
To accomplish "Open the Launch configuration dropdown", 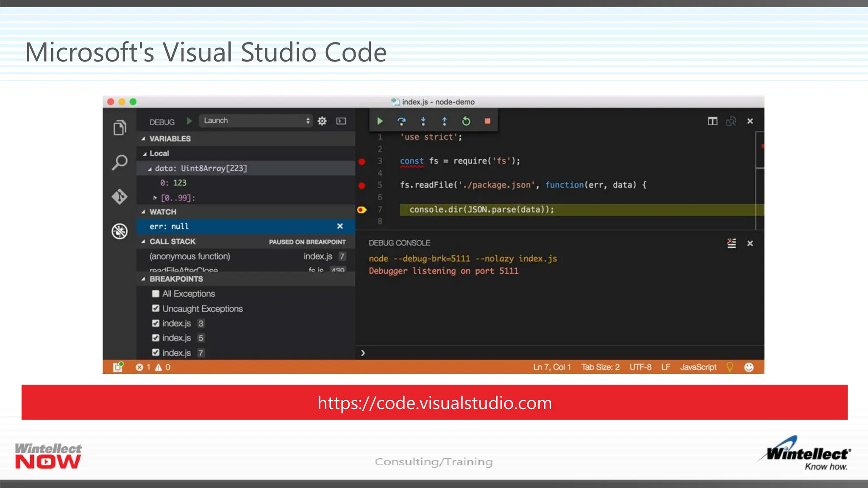I will (x=256, y=121).
